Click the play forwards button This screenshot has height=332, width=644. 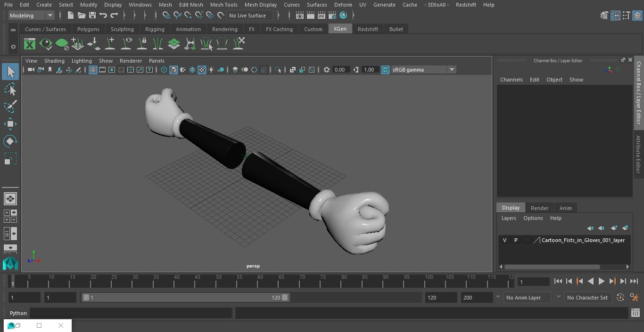(x=602, y=281)
